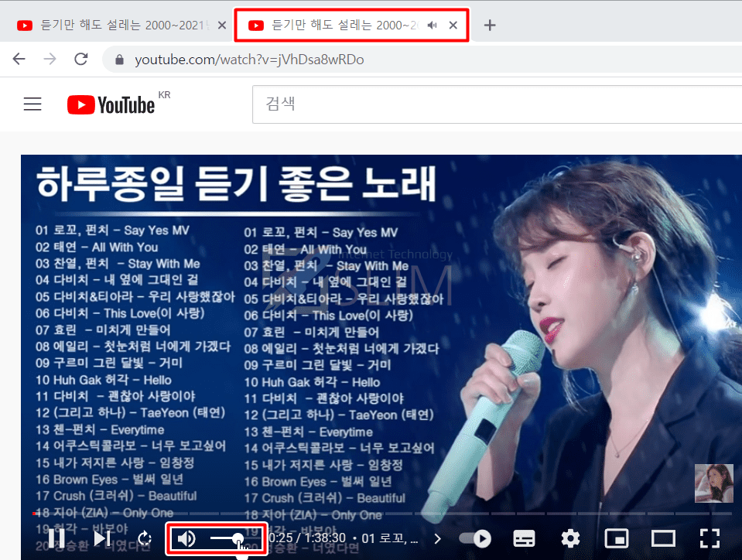Open video settings gear

(570, 538)
